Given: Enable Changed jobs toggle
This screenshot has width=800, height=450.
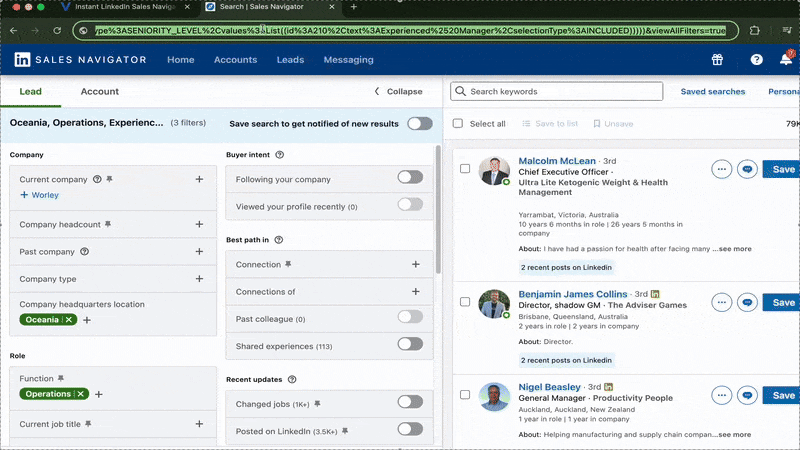Looking at the screenshot, I should pos(410,402).
